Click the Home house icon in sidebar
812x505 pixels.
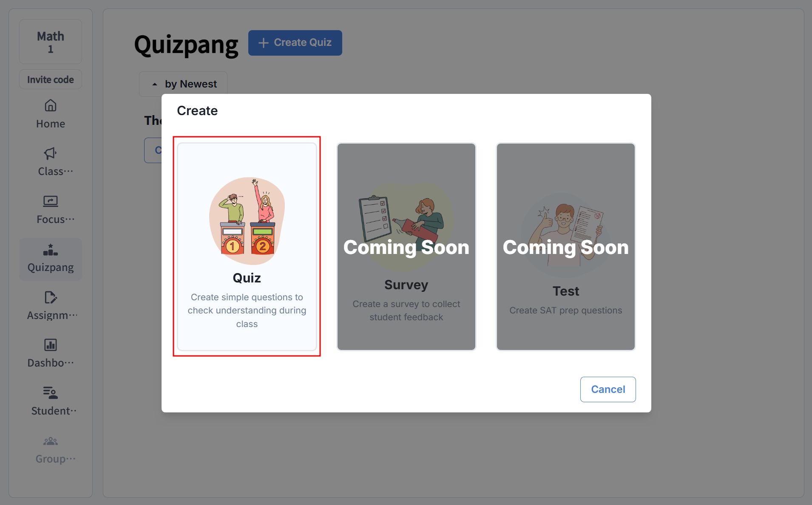51,105
